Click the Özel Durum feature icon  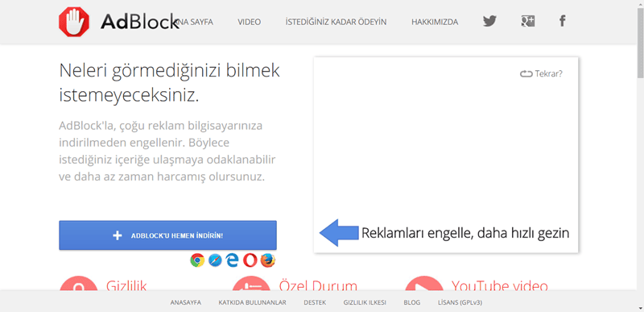point(251,283)
